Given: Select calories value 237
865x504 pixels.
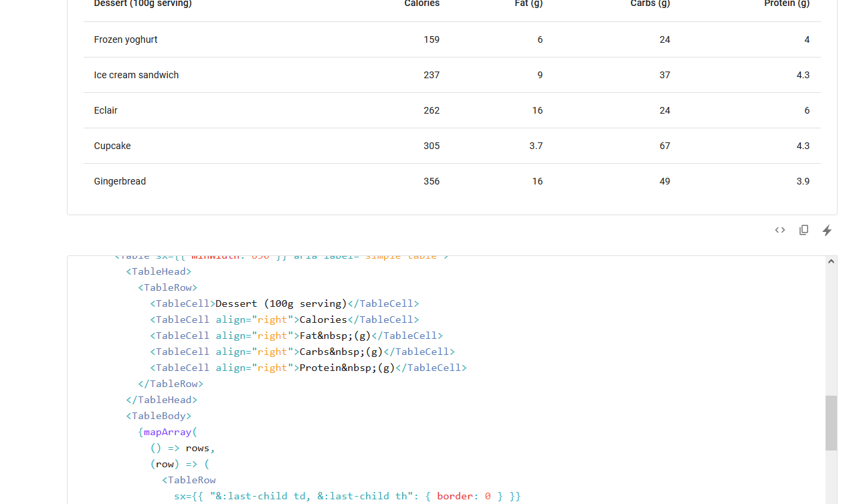Looking at the screenshot, I should (431, 75).
